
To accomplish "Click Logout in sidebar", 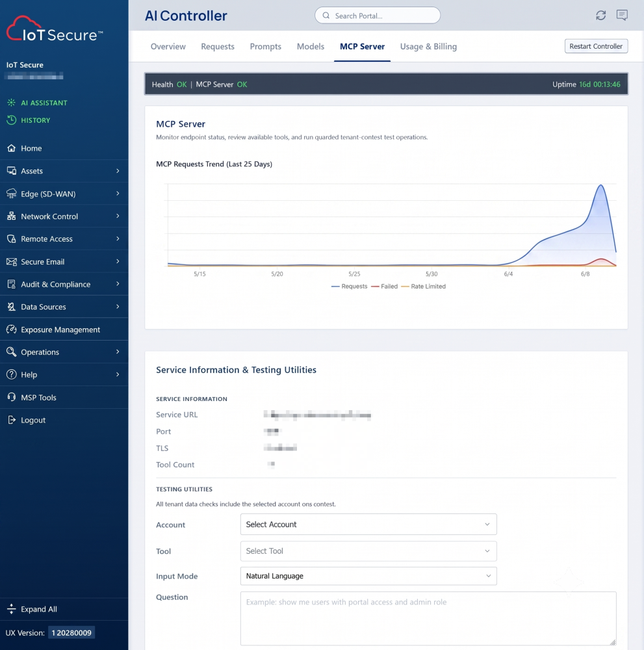I will [64, 420].
